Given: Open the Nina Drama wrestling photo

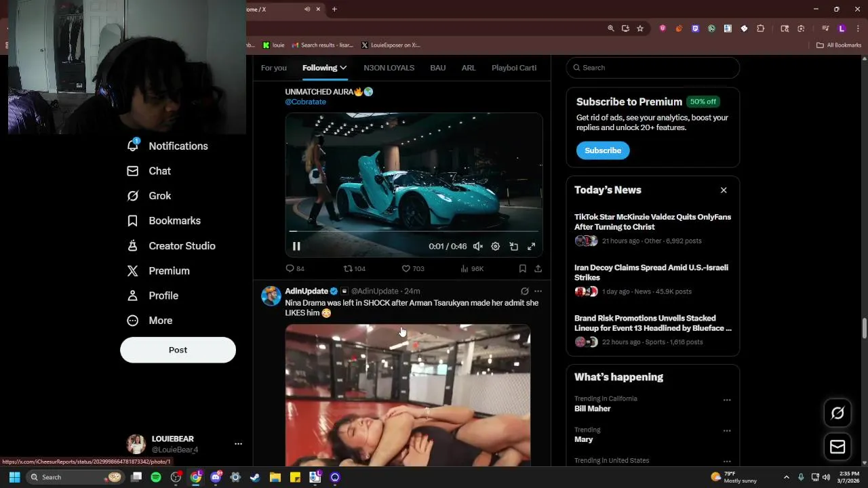Looking at the screenshot, I should [408, 395].
